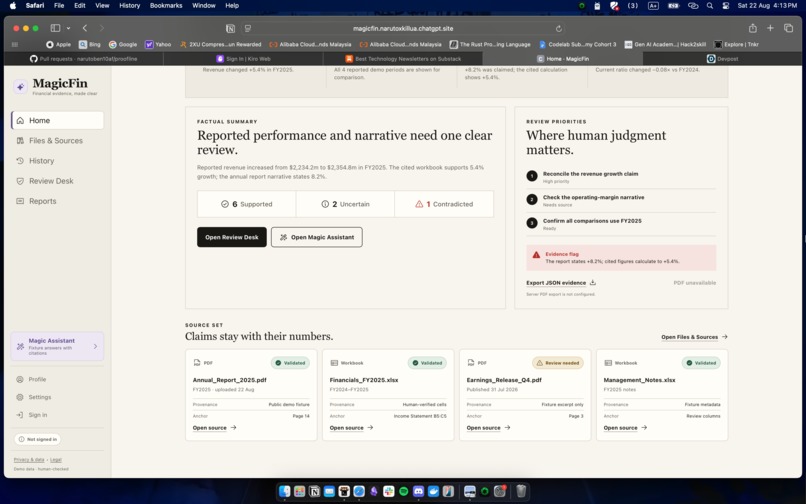806x504 pixels.
Task: Go to Files & Sources in sidebar
Action: (x=57, y=140)
